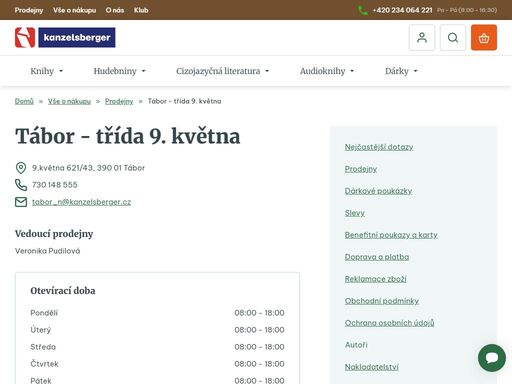The width and height of the screenshot is (512, 384).
Task: Click address 9.května 621/43, 390 01 Tábor
Action: [88, 168]
